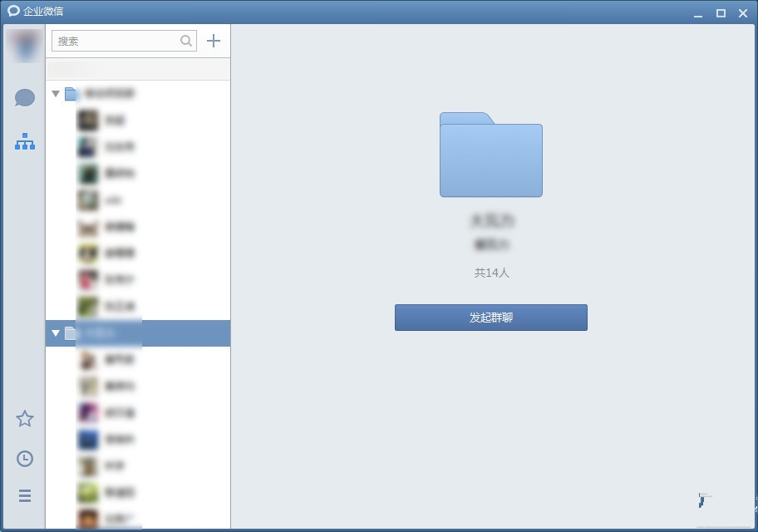Open the favorites star icon
Viewport: 758px width, 532px height.
coord(25,419)
